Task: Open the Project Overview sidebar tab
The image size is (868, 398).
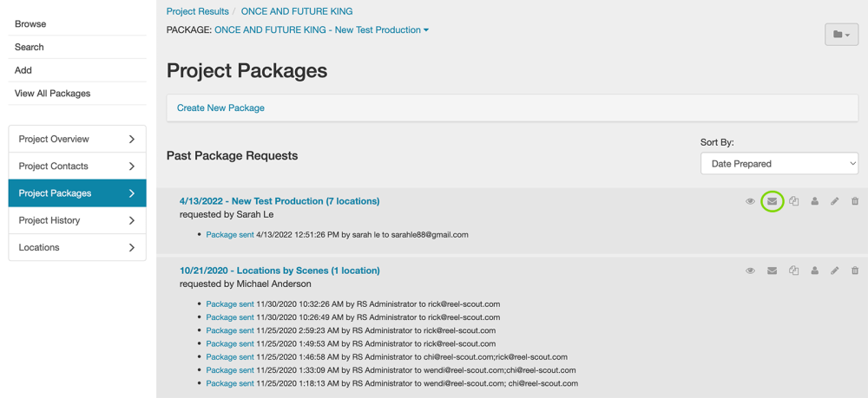Action: 77,139
